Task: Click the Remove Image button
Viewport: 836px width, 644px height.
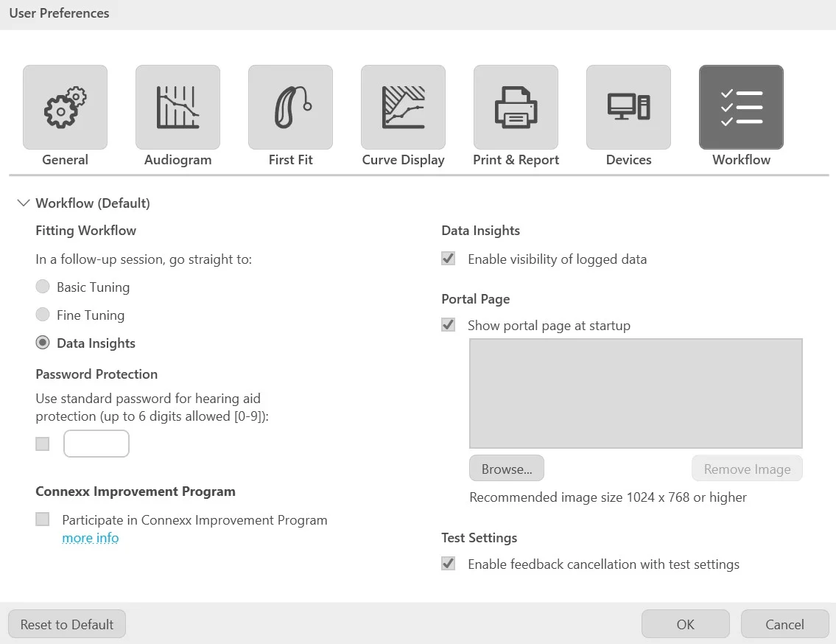Action: (x=747, y=469)
